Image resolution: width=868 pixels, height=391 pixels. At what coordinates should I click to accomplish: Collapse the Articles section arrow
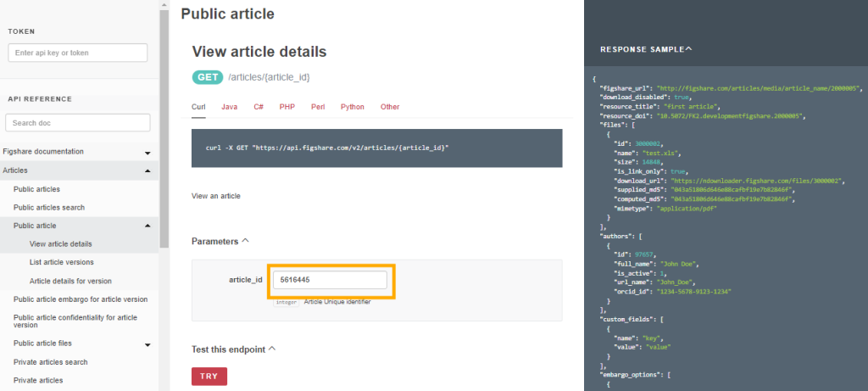[x=147, y=170]
